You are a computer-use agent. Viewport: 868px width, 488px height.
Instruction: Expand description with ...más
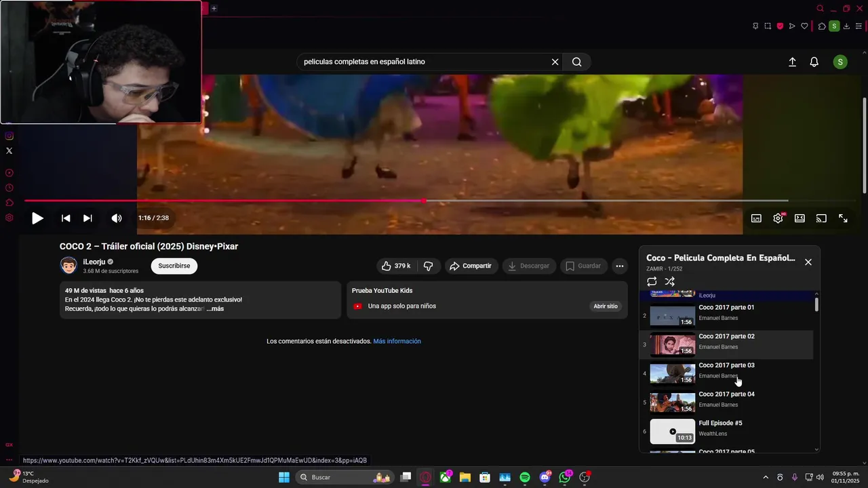tap(215, 308)
